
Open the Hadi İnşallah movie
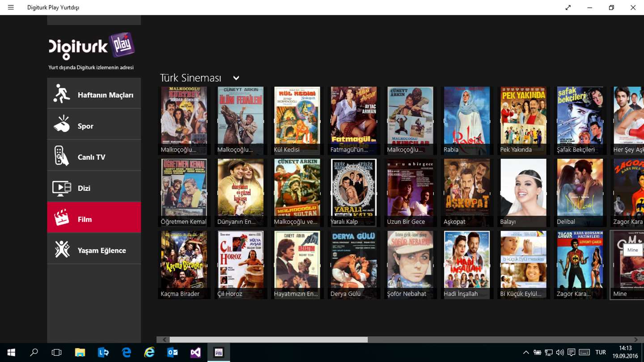(x=466, y=265)
